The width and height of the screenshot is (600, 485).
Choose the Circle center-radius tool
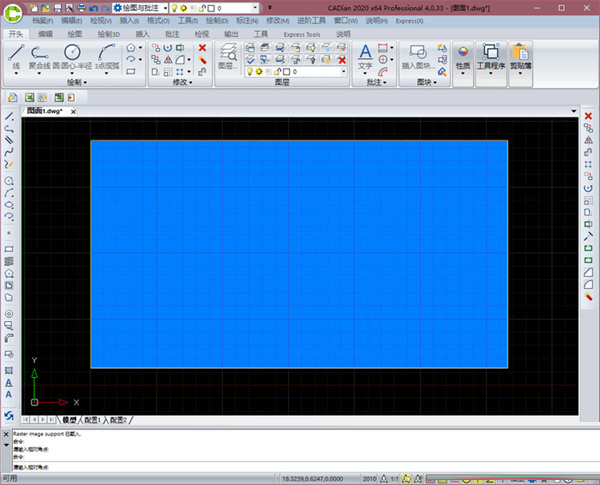(x=71, y=56)
